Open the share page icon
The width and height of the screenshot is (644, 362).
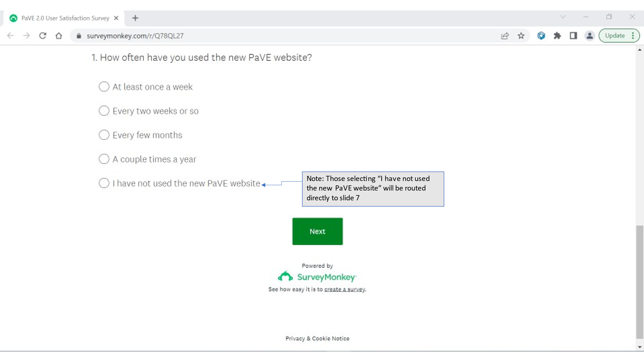coord(505,36)
